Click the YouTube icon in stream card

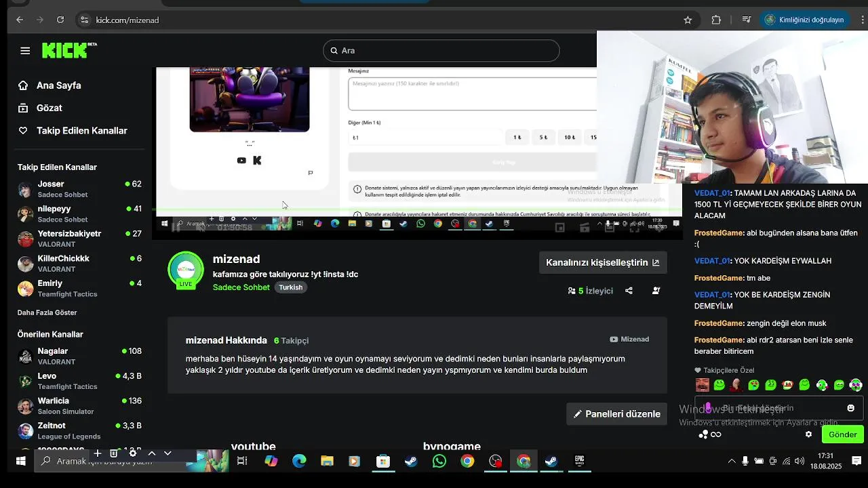pyautogui.click(x=241, y=161)
